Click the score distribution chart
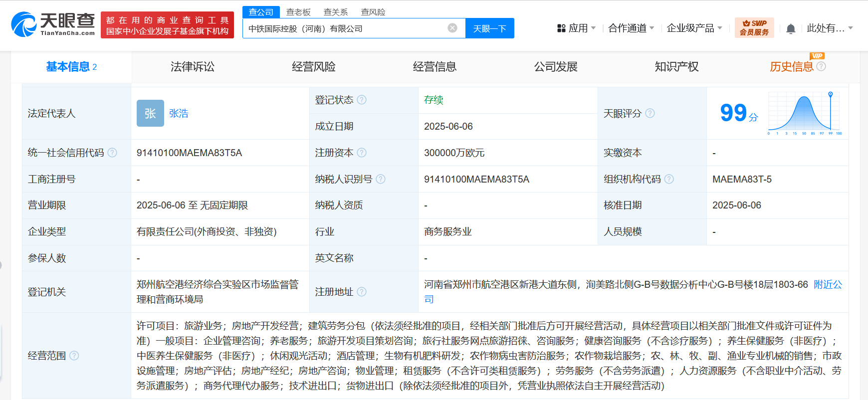 (805, 113)
